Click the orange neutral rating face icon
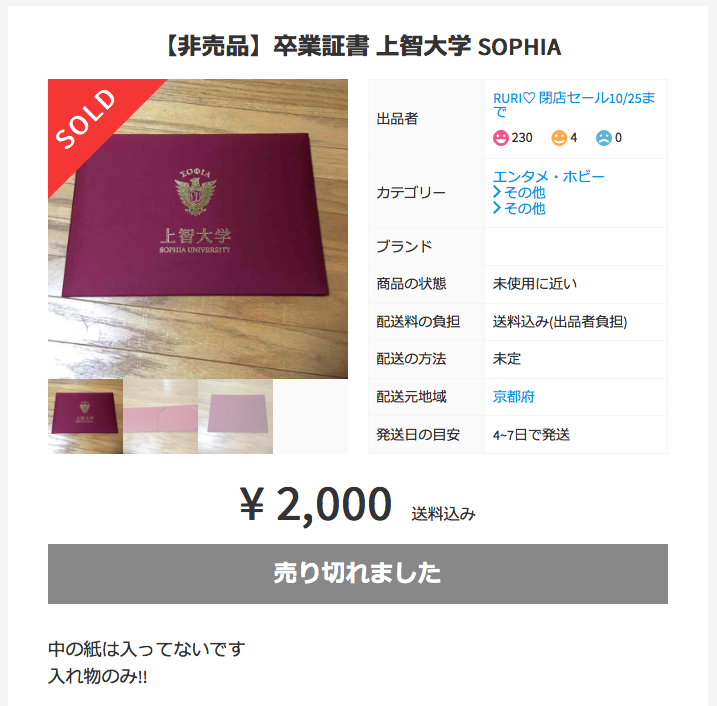The height and width of the screenshot is (706, 717). [558, 138]
